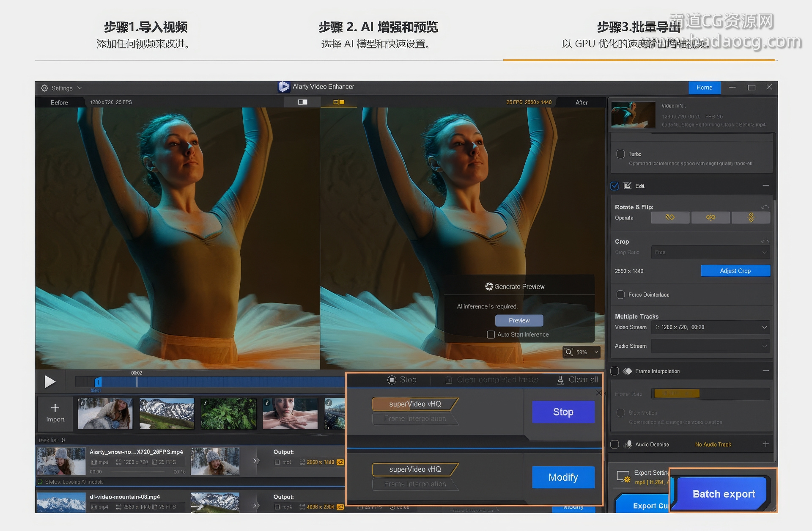Viewport: 812px width, 531px height.
Task: Click the Import plus icon
Action: (x=55, y=408)
